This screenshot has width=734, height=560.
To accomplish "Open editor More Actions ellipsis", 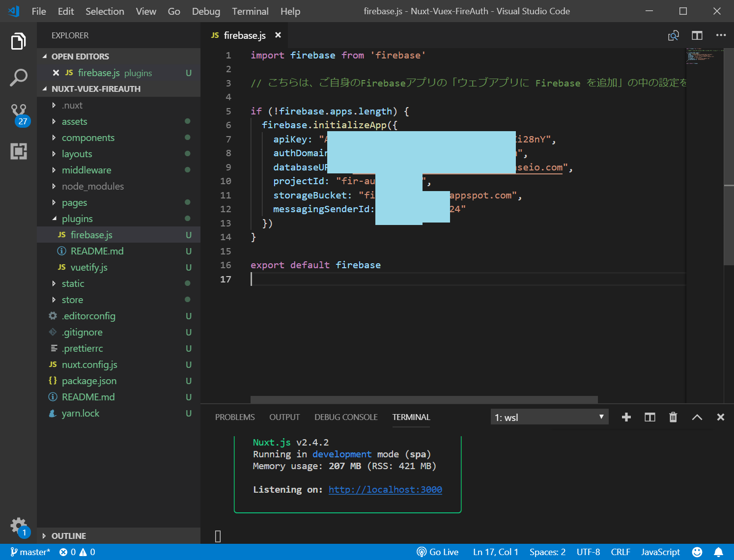I will (721, 35).
